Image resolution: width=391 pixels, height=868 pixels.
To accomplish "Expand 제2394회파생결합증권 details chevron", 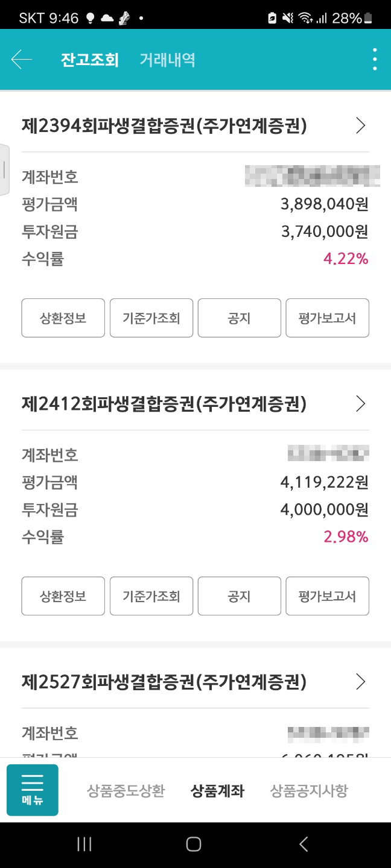I will 361,125.
